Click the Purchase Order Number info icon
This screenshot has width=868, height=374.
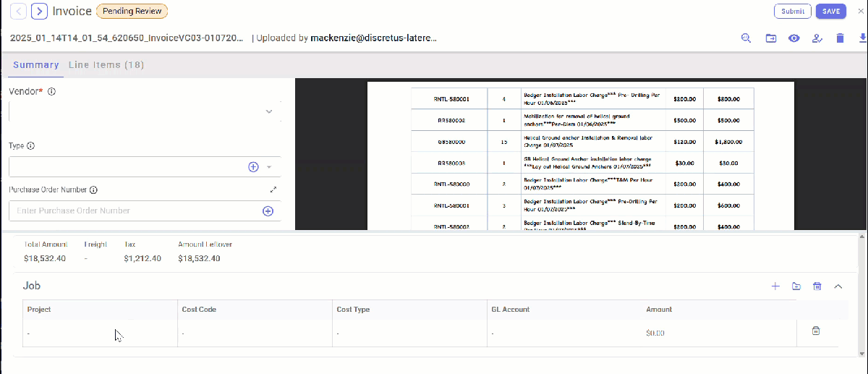[x=93, y=190]
